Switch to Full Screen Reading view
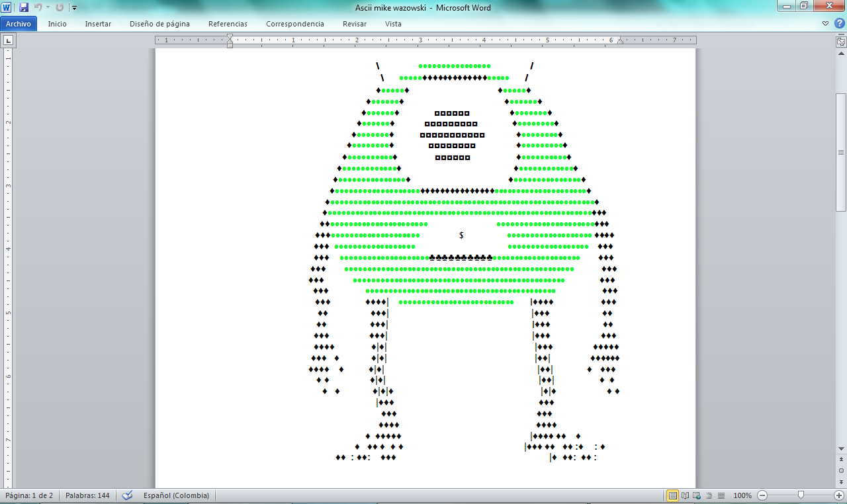Viewport: 847px width, 504px height. click(685, 495)
